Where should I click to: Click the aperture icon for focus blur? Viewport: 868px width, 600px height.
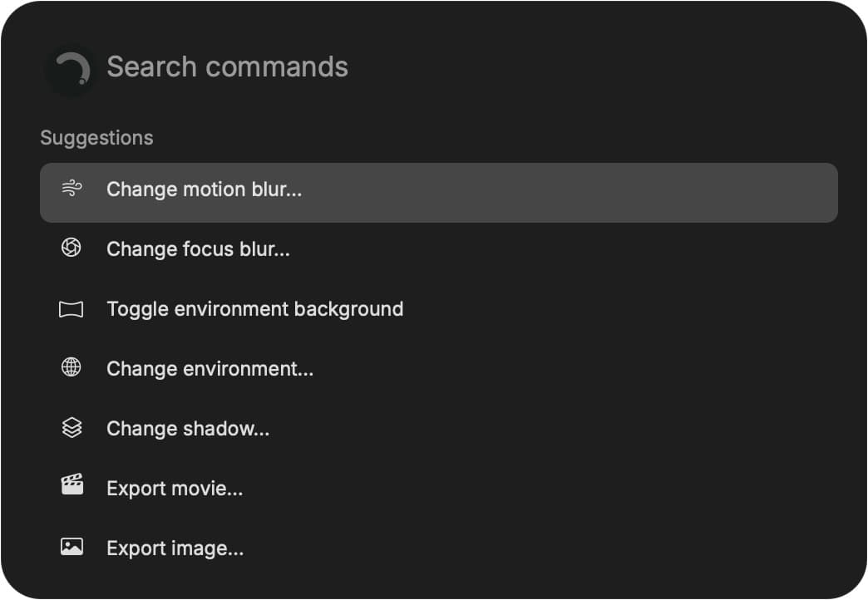coord(71,248)
